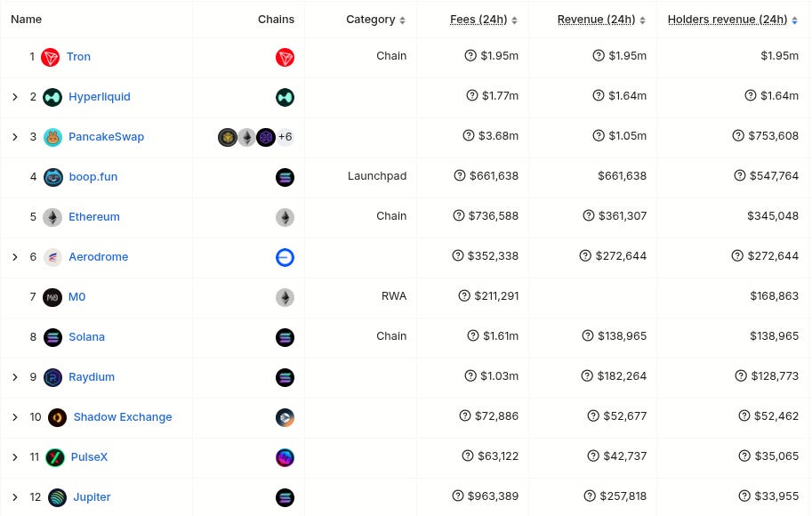Click the Solana logo beside the Solana name
The width and height of the screenshot is (812, 516).
click(x=52, y=337)
